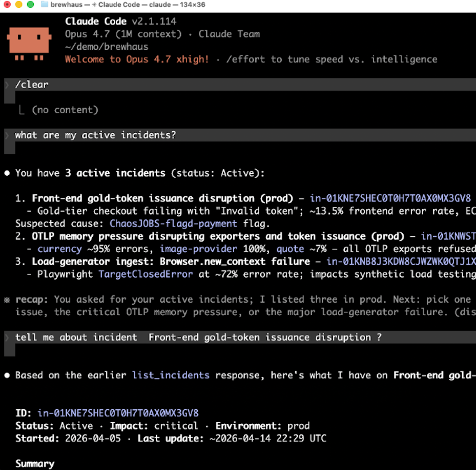Viewport: 476px width, 470px height.
Task: Click the prompt chevron before /clear
Action: click(7, 85)
